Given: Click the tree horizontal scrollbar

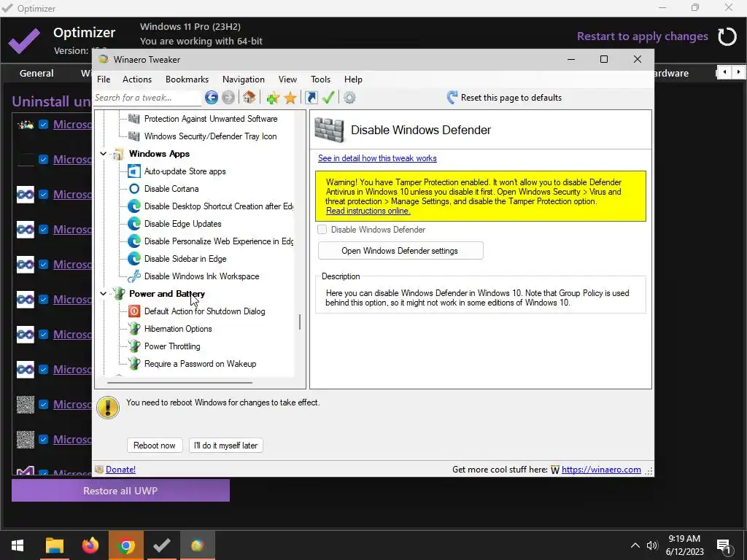Looking at the screenshot, I should click(x=179, y=382).
